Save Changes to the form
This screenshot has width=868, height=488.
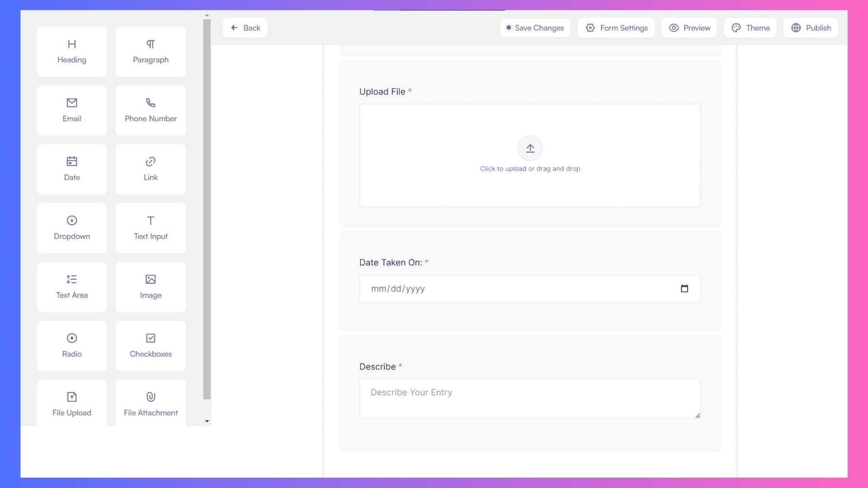coord(535,28)
